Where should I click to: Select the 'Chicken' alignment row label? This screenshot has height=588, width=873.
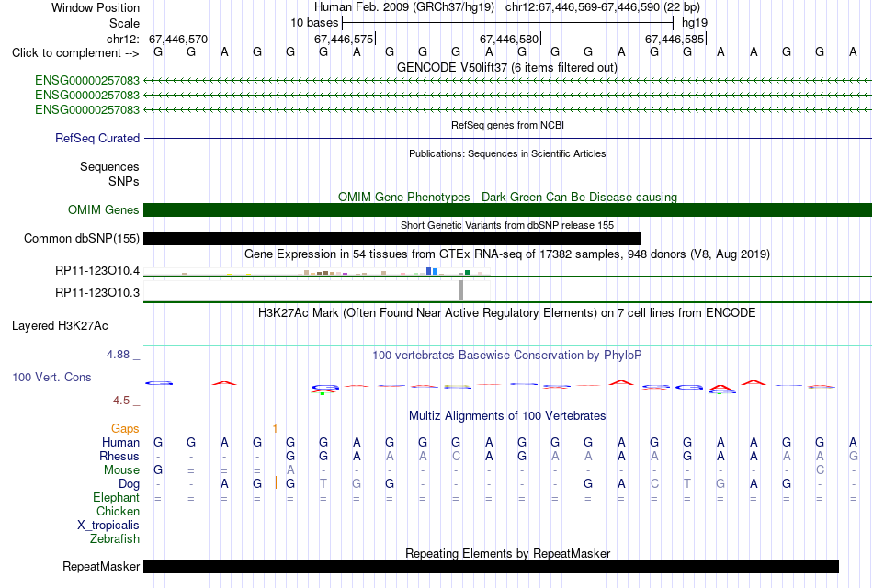pyautogui.click(x=118, y=511)
